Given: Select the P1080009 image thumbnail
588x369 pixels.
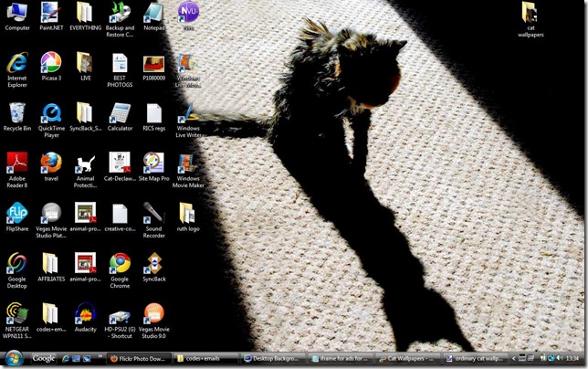Looking at the screenshot, I should [153, 67].
